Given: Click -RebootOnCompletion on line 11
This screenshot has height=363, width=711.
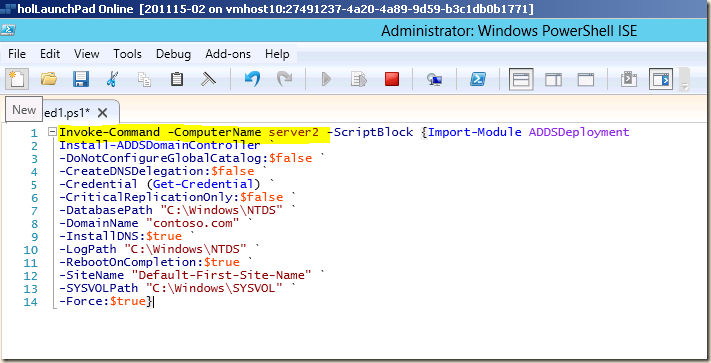Looking at the screenshot, I should tap(130, 262).
